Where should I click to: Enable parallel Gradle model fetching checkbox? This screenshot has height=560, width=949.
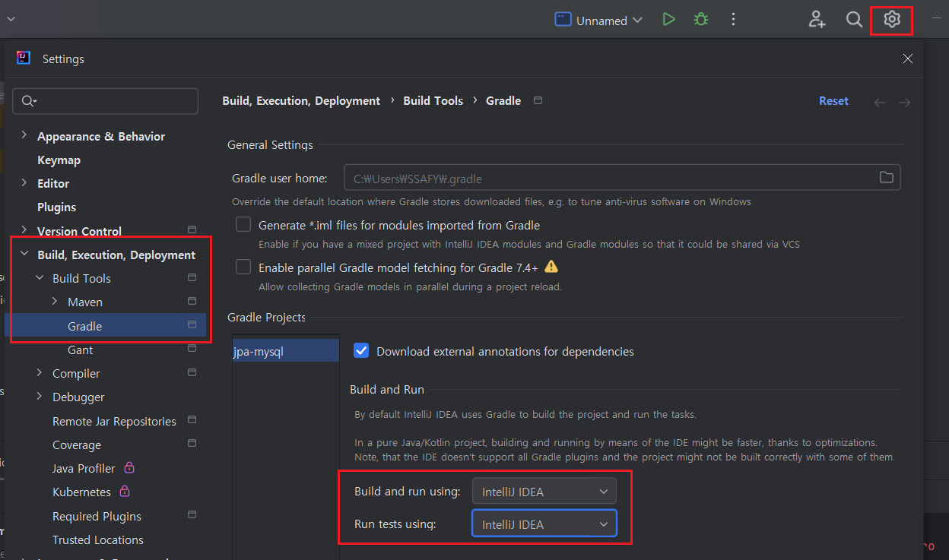tap(243, 267)
